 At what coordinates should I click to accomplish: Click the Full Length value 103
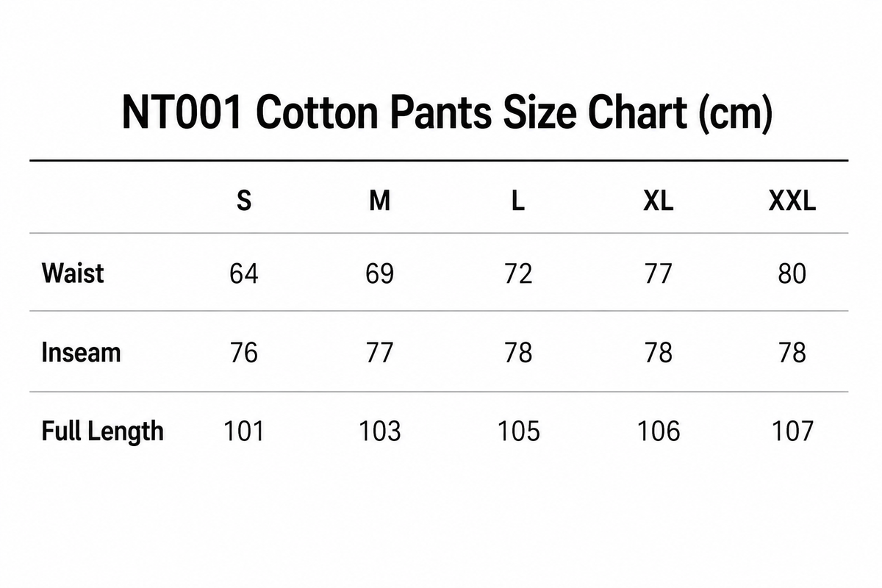coord(380,431)
